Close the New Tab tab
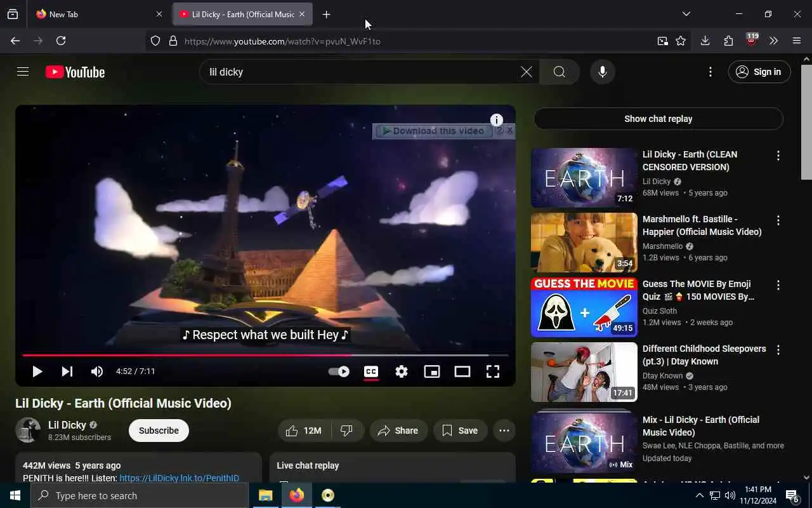The width and height of the screenshot is (812, 508). click(159, 14)
